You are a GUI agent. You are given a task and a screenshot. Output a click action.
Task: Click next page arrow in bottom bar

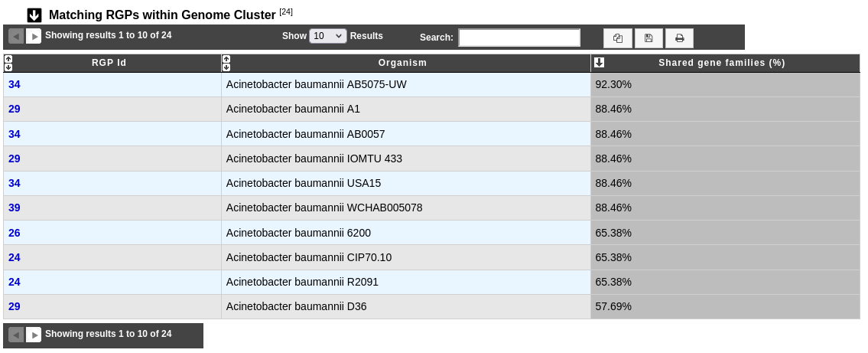click(x=34, y=335)
